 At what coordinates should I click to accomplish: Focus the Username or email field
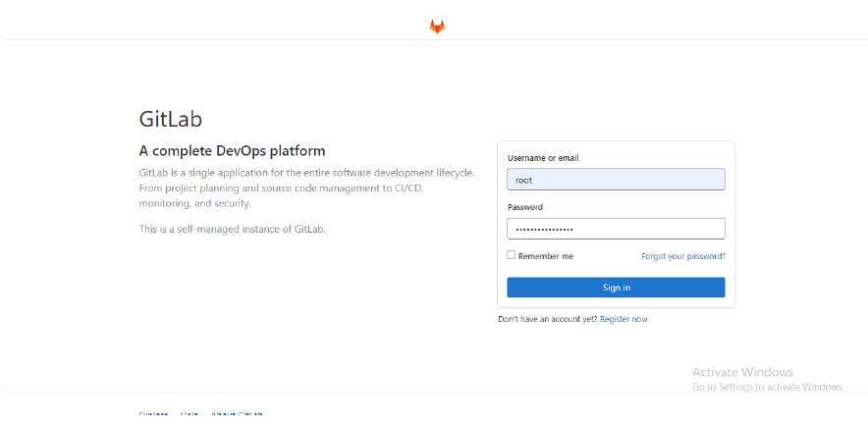tap(616, 180)
